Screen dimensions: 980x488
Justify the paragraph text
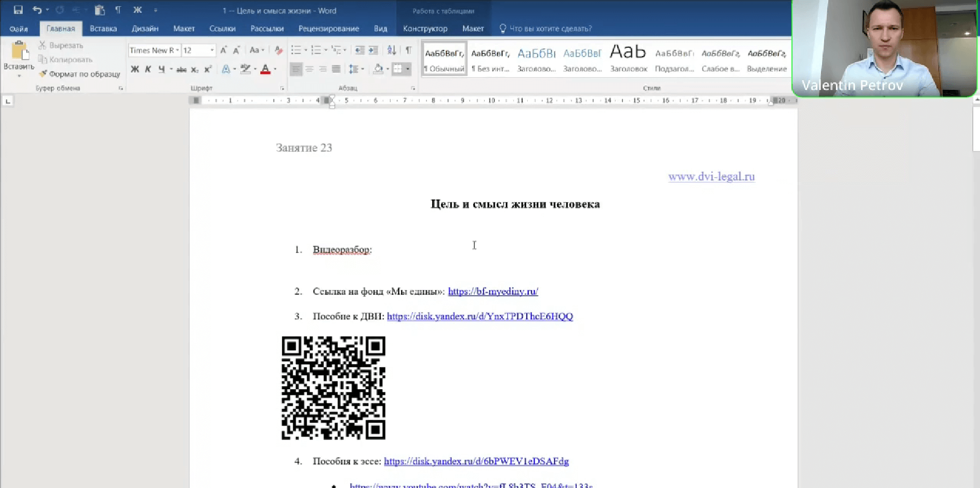pyautogui.click(x=336, y=69)
